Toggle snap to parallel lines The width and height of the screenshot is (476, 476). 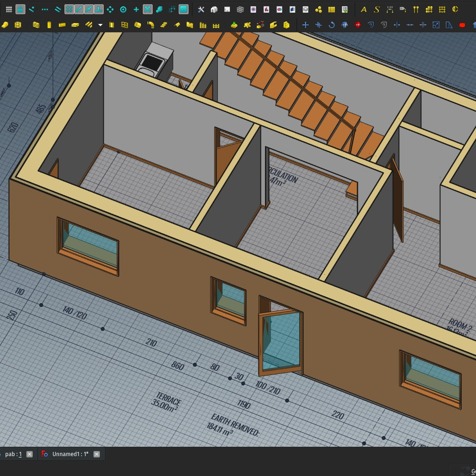(58, 10)
